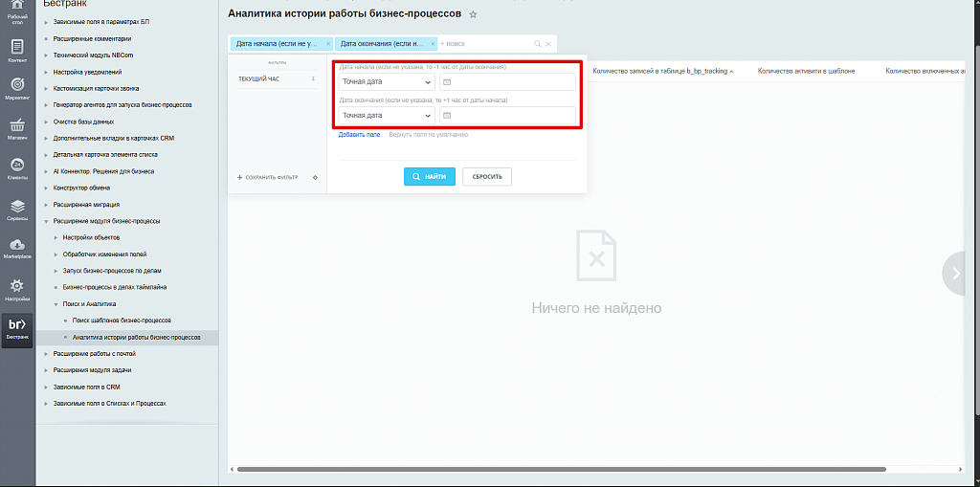
Task: Open the Marketplace cloud icon
Action: [x=17, y=248]
